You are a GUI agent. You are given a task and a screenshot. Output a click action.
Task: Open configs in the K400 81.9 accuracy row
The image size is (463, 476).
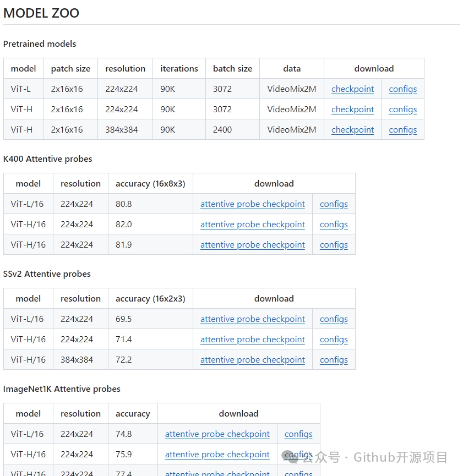tap(334, 245)
